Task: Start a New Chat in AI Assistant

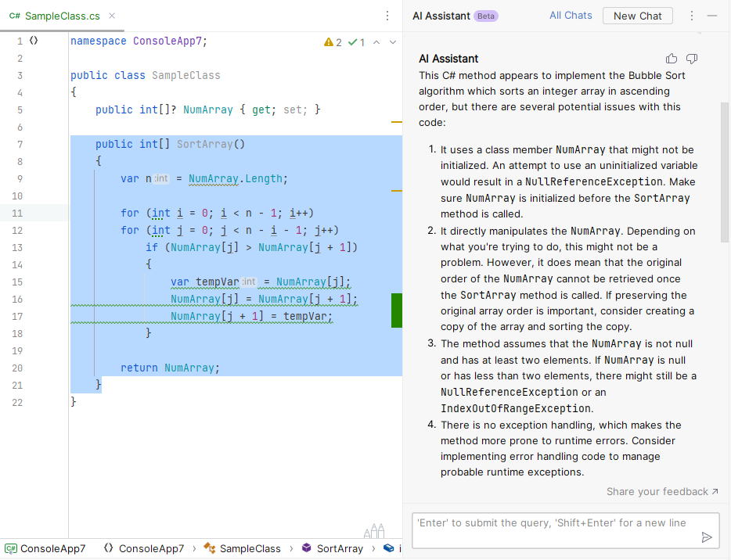Action: point(637,16)
